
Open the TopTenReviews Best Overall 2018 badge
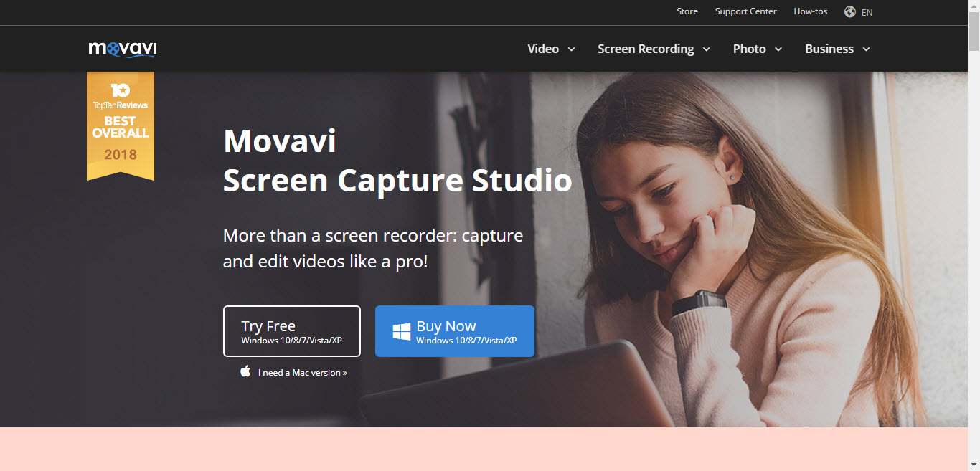120,127
